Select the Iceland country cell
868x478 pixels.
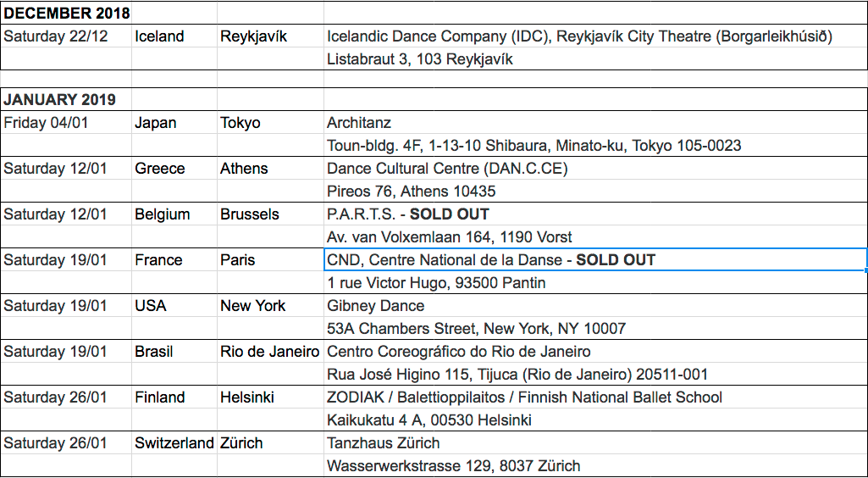[x=174, y=36]
